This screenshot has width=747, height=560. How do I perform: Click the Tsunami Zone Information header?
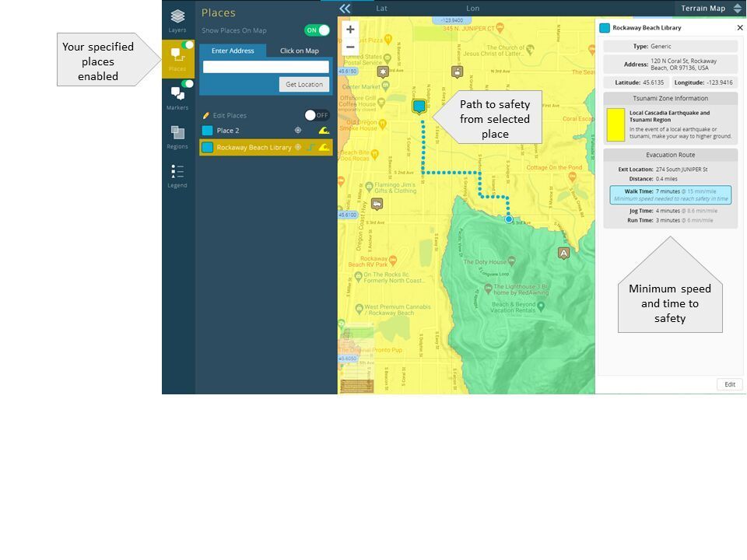click(x=670, y=99)
